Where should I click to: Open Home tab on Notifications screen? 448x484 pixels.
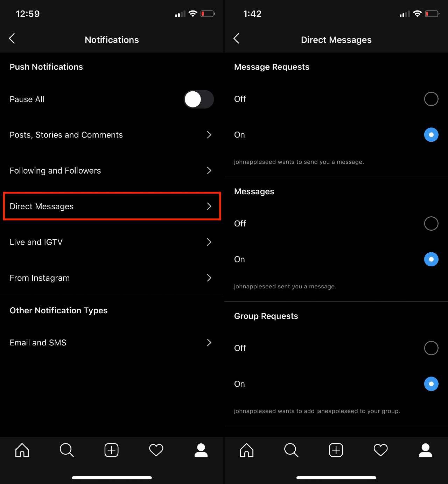pos(22,450)
